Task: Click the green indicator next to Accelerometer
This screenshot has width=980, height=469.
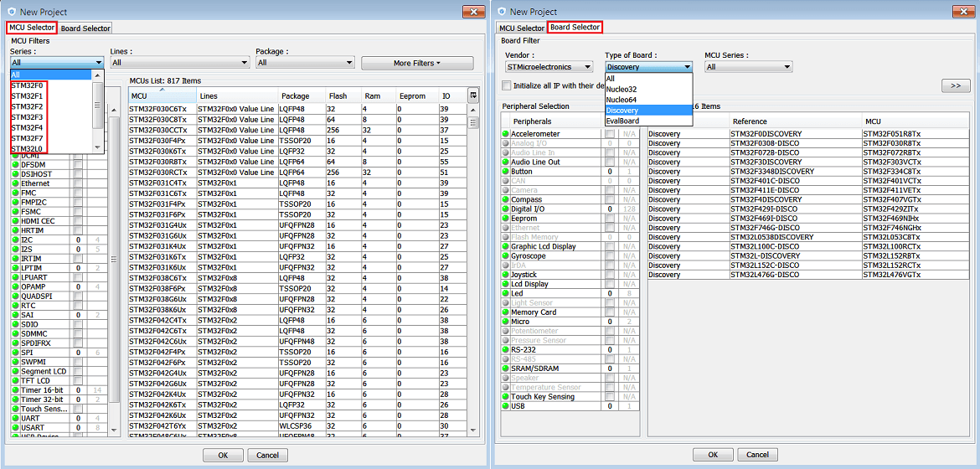Action: [x=506, y=134]
